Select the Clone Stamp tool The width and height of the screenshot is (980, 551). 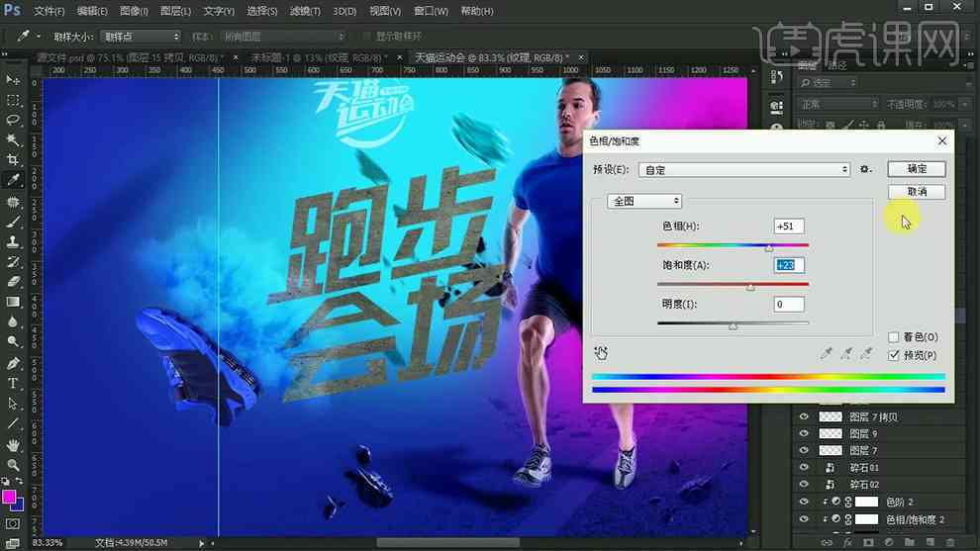pos(13,241)
